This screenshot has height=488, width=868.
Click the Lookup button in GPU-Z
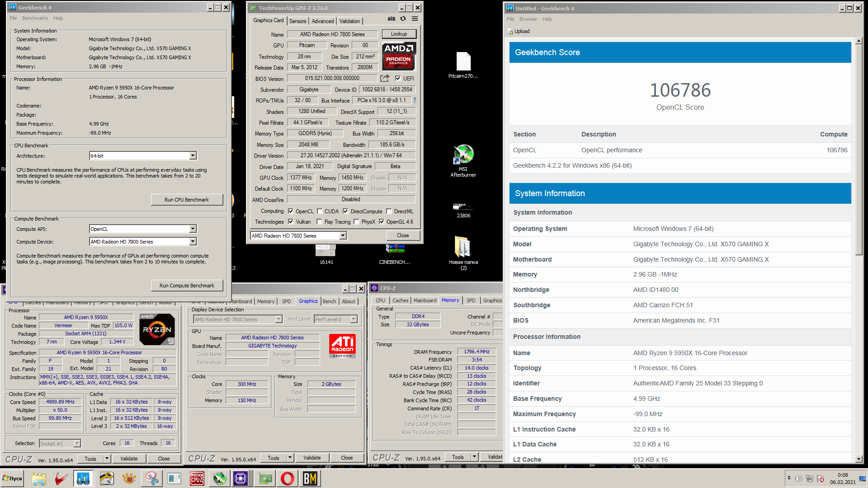pos(399,34)
